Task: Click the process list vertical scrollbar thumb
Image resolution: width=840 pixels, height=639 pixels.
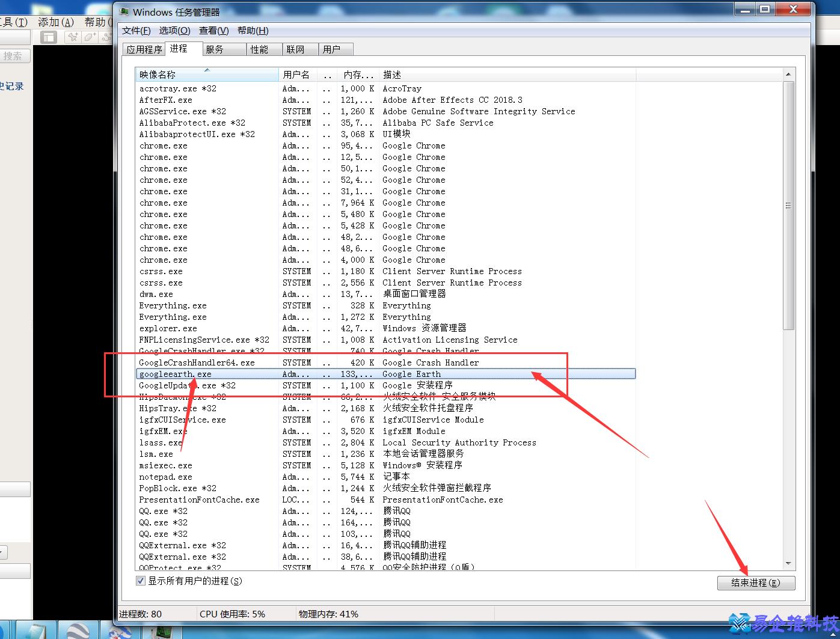Action: pyautogui.click(x=788, y=205)
